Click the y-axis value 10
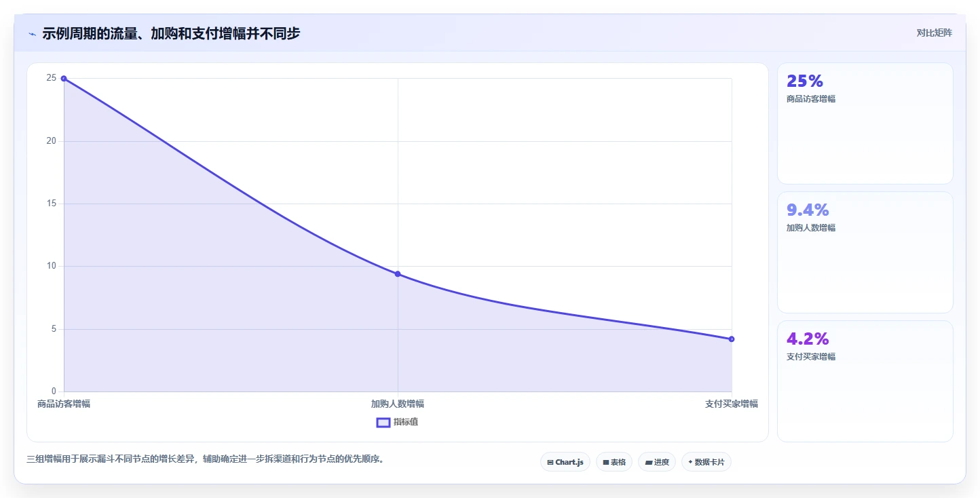Screen dimensions: 980x498 (51, 266)
